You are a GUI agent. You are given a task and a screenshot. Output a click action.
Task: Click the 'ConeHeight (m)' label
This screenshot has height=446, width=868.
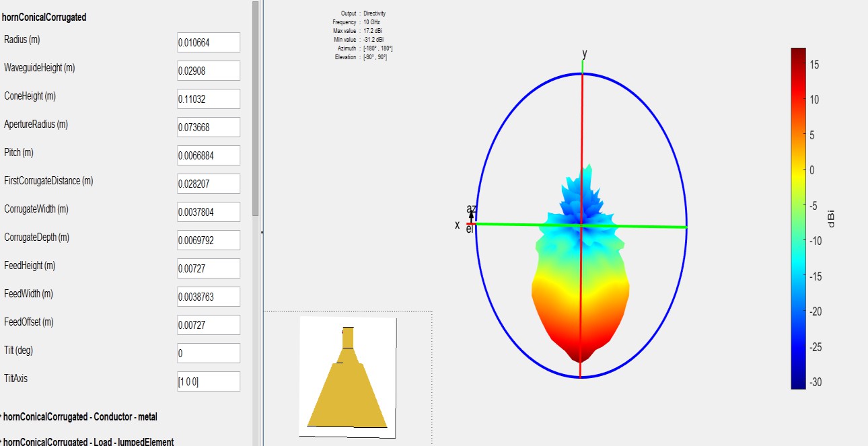30,96
